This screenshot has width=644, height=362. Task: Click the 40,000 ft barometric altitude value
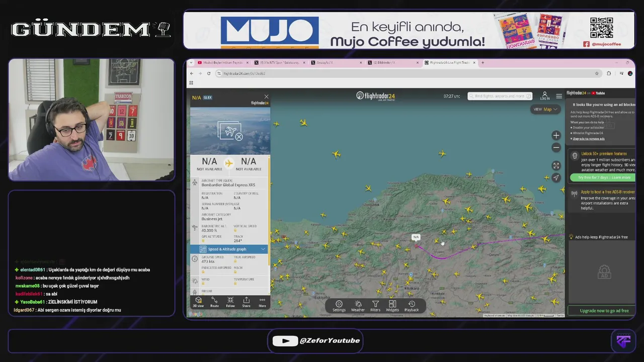tap(210, 230)
